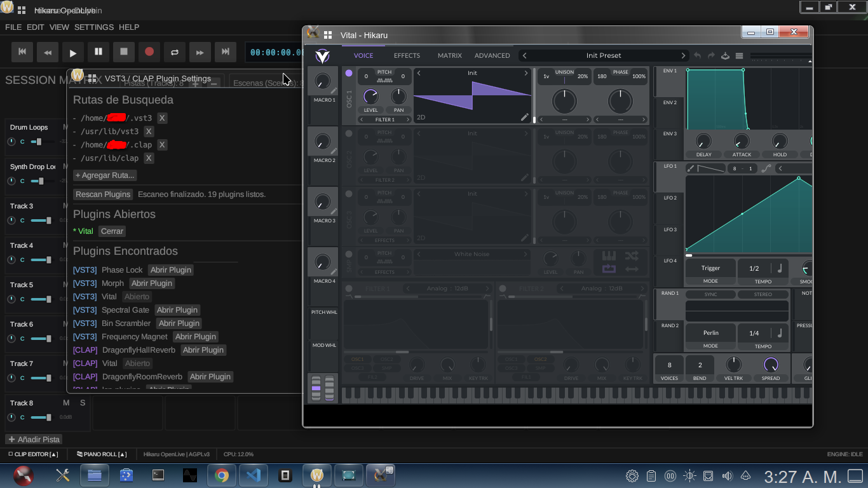Close the open Vital plugin with Cerrar

112,231
